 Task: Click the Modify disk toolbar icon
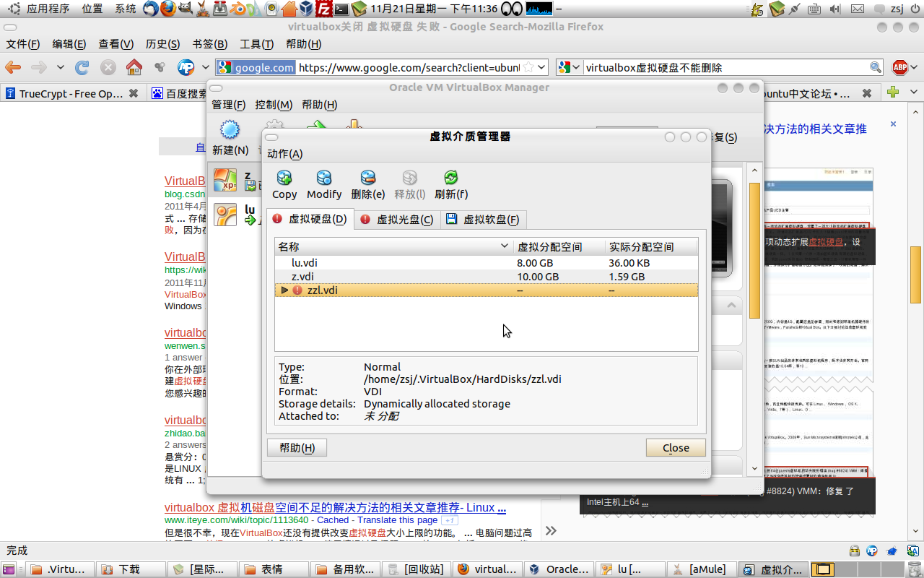(324, 178)
